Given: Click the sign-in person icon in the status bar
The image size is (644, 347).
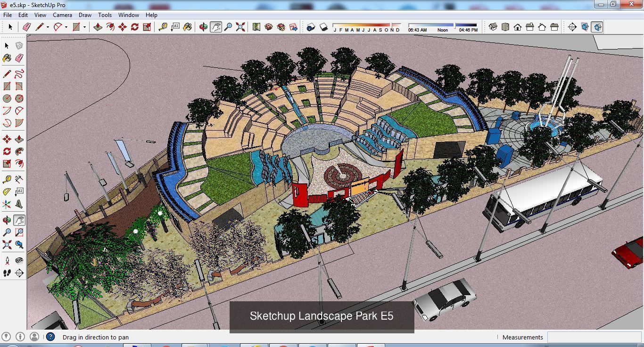Looking at the screenshot, I should tap(34, 337).
